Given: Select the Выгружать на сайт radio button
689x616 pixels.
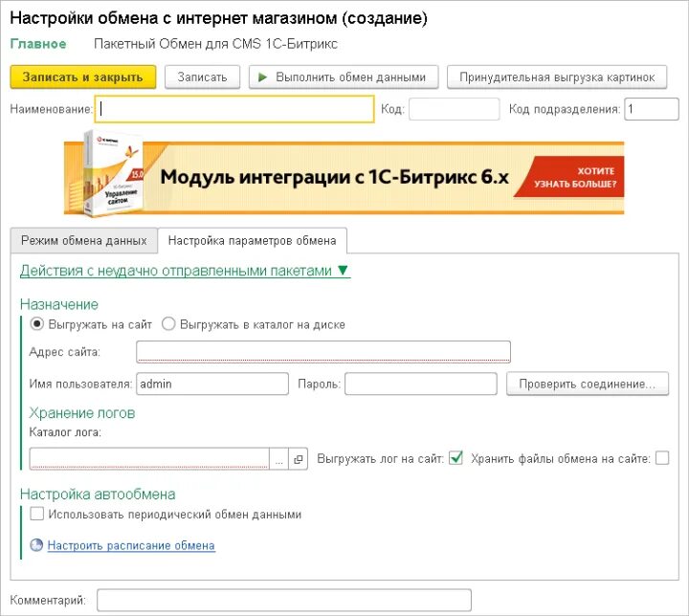Looking at the screenshot, I should [x=37, y=324].
